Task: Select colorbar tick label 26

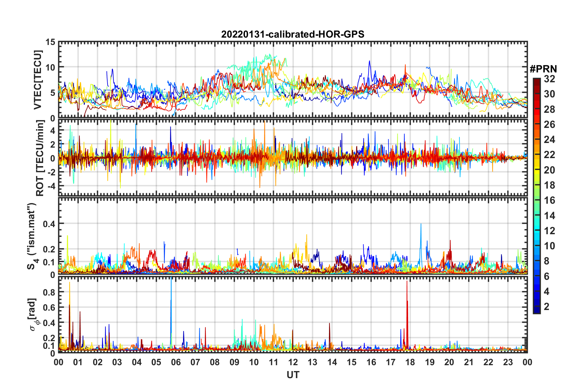Action: [549, 125]
